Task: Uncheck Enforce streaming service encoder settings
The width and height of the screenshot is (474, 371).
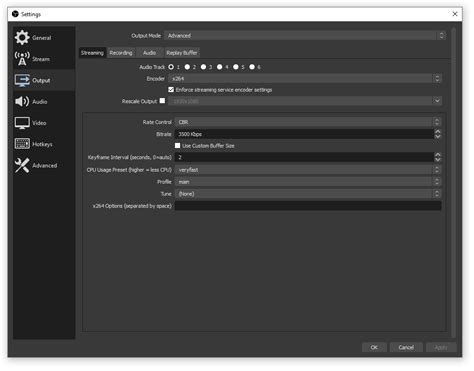Action: 171,90
